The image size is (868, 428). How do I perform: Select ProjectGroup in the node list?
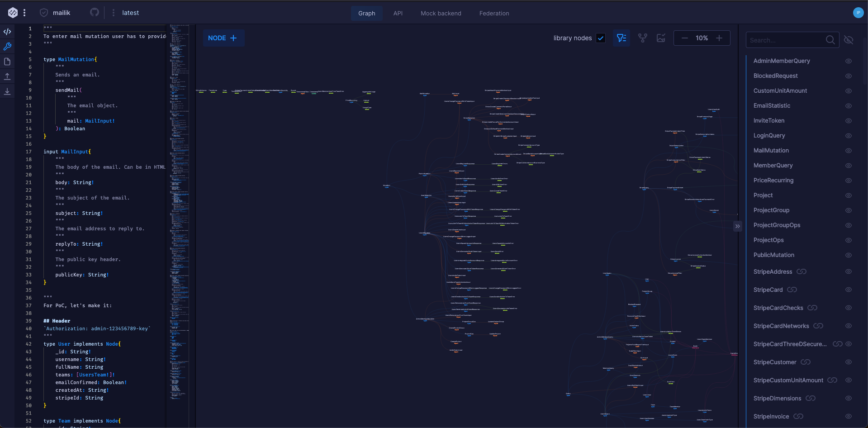(771, 210)
